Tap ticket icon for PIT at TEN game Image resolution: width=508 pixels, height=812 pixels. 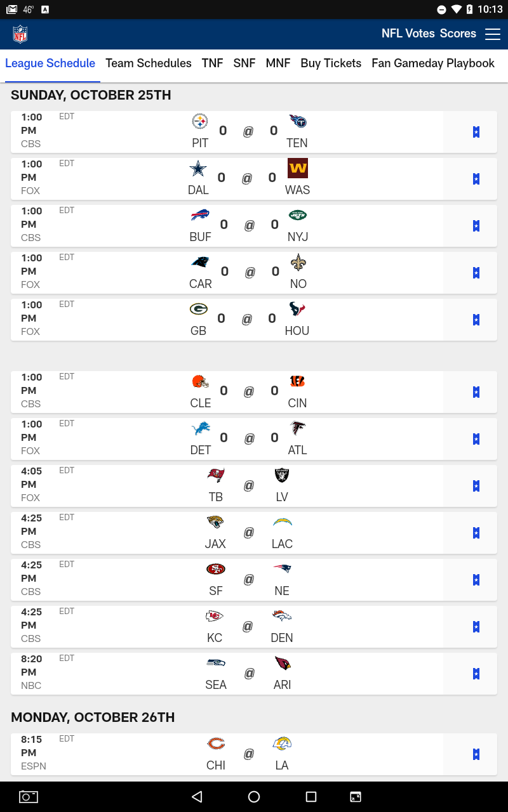click(476, 132)
